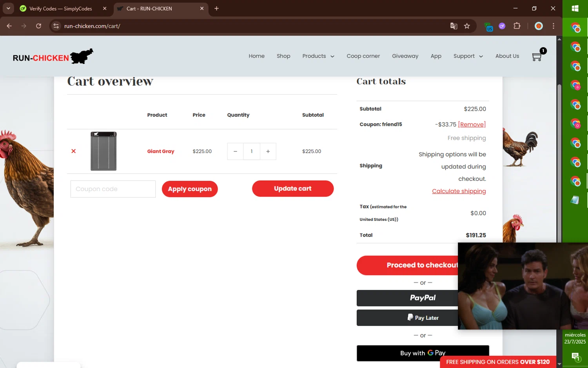Close the Verify Codes — SimplyCodes tab
This screenshot has width=588, height=368.
tap(105, 9)
